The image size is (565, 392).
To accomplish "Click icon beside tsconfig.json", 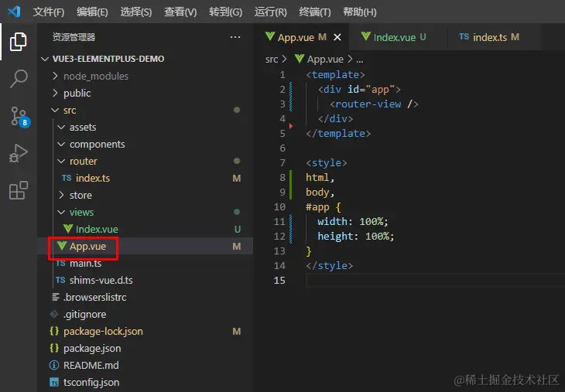I will (x=54, y=382).
